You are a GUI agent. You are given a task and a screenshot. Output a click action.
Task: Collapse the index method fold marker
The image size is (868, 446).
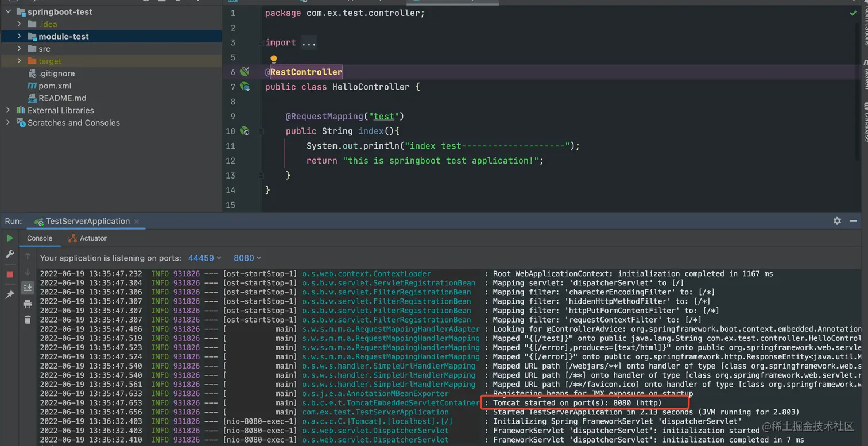click(261, 131)
